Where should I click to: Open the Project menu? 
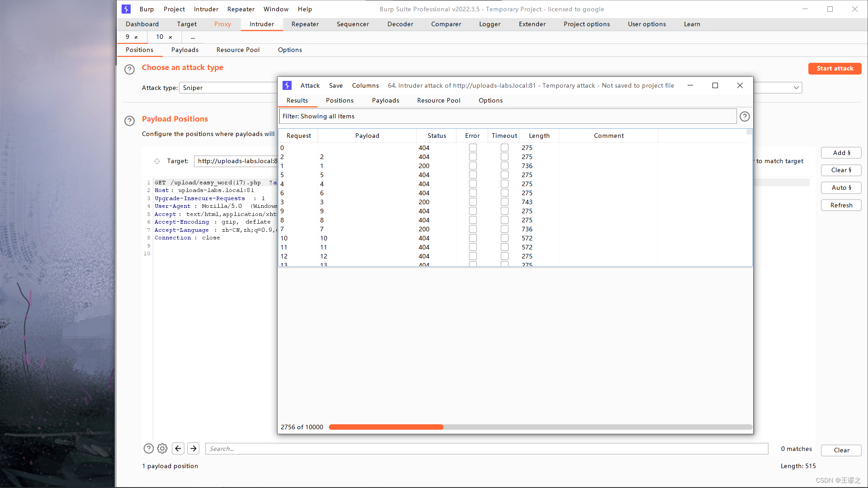tap(174, 9)
